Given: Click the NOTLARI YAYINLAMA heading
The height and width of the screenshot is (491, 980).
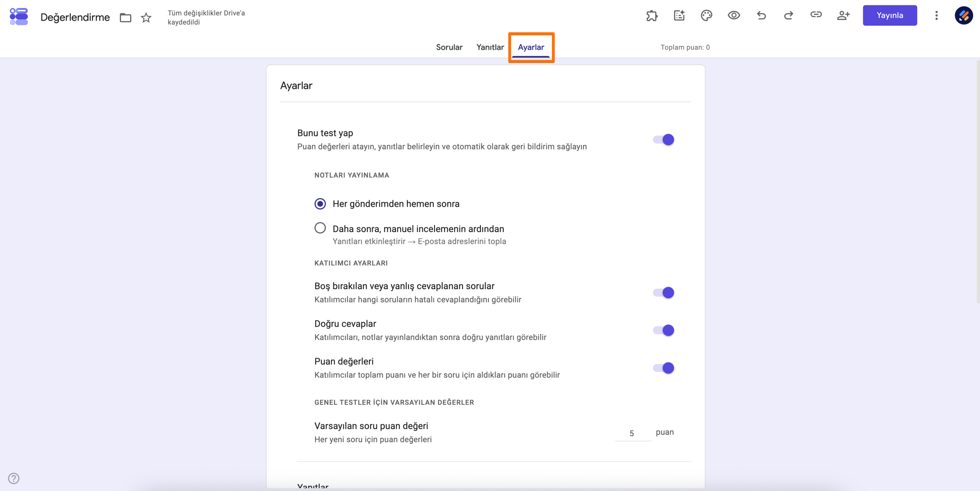Looking at the screenshot, I should point(352,175).
